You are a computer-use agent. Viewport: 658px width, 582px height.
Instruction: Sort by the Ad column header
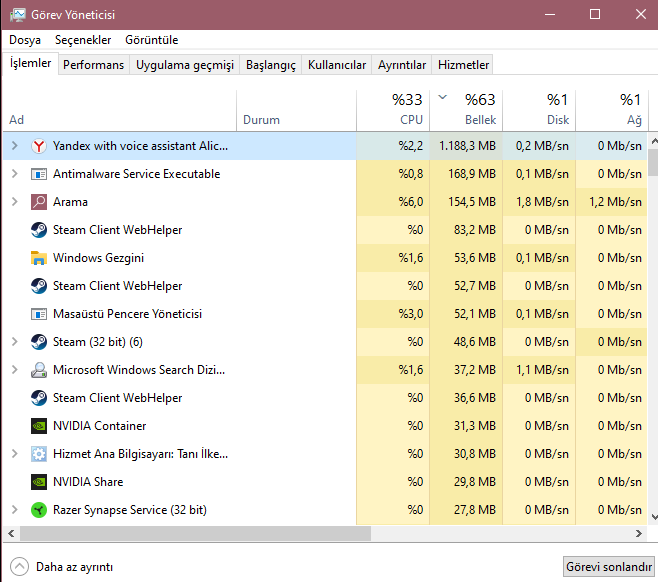click(x=120, y=111)
